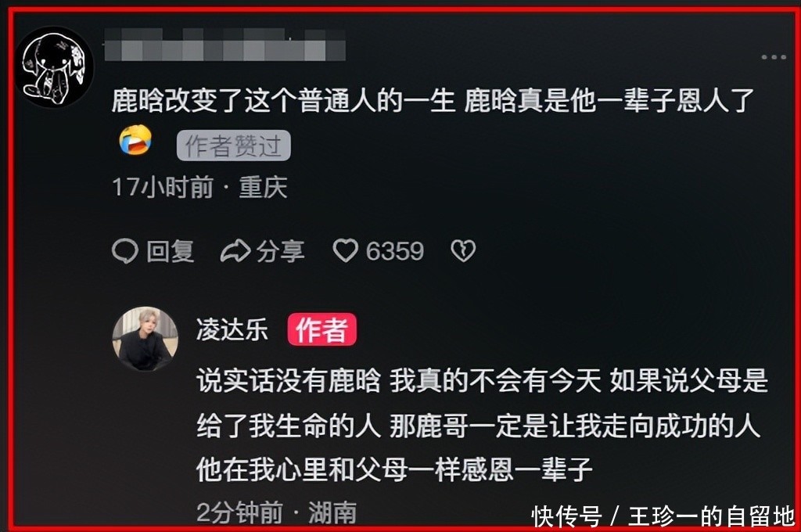Open the top commenter's rabbit avatar
Screen dimensions: 801x532
(54, 67)
